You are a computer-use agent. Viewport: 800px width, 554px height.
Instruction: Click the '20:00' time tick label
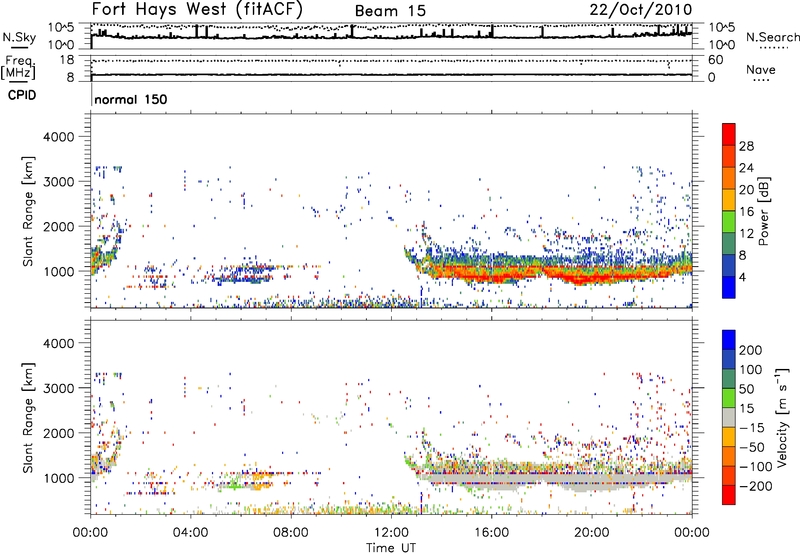pos(591,533)
